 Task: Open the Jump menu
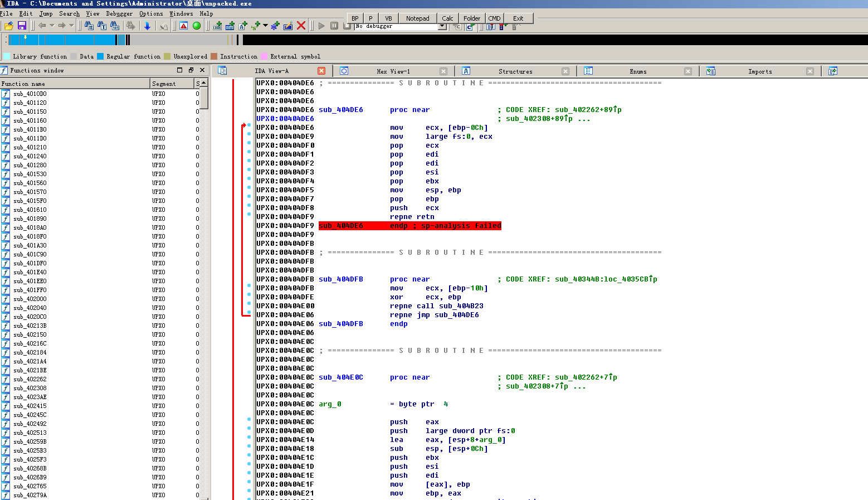click(46, 13)
